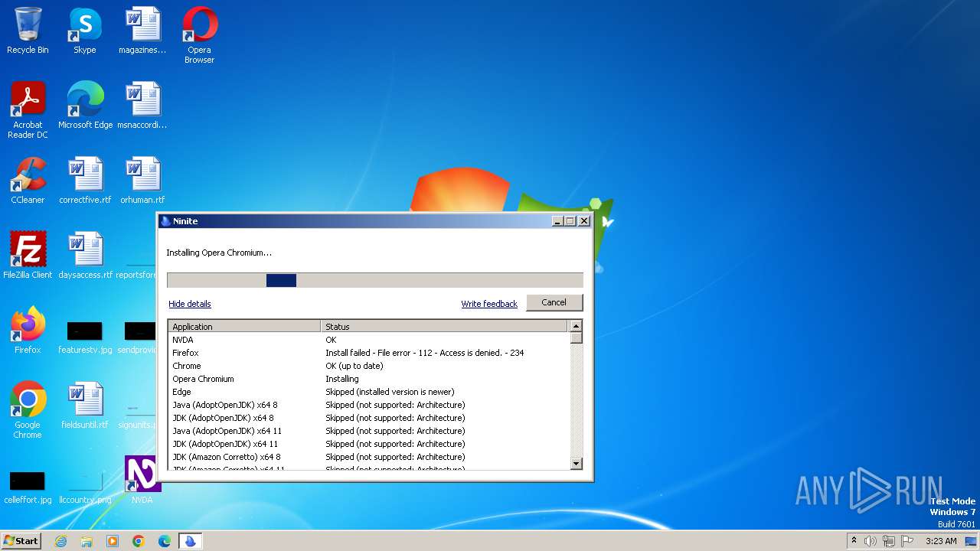This screenshot has height=551, width=980.
Task: Select the Edge application row
Action: (x=369, y=392)
